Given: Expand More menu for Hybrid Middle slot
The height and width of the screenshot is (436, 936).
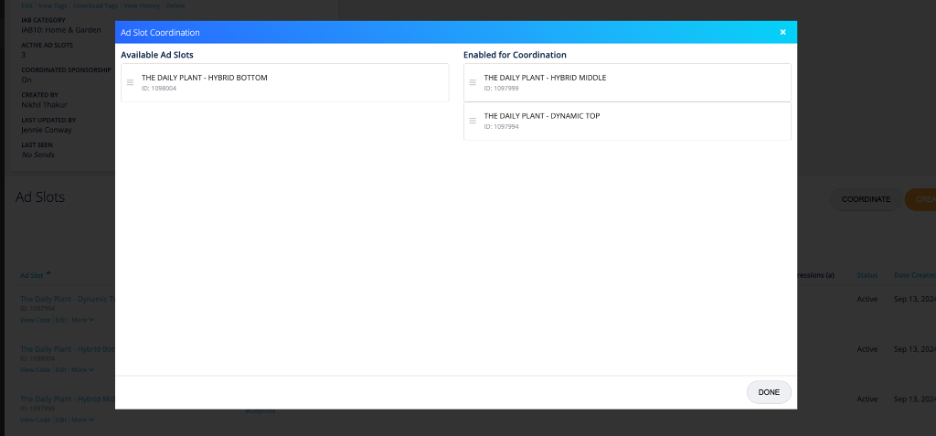Looking at the screenshot, I should coord(84,419).
